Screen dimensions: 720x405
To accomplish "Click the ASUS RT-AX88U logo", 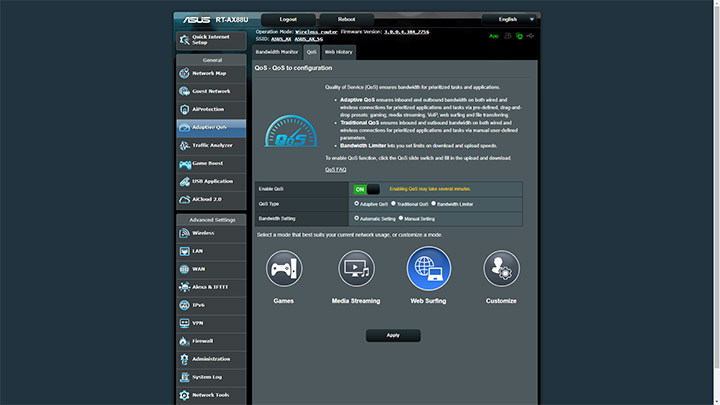I will pyautogui.click(x=215, y=20).
